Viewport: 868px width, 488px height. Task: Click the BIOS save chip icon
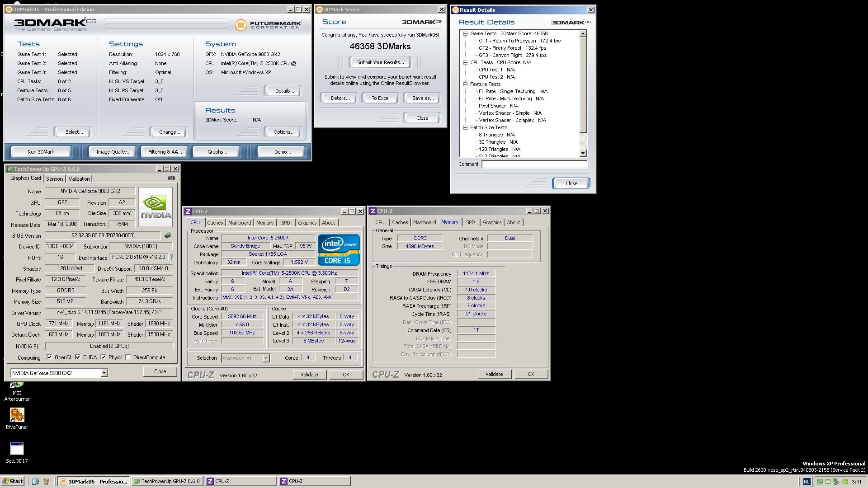coord(168,235)
